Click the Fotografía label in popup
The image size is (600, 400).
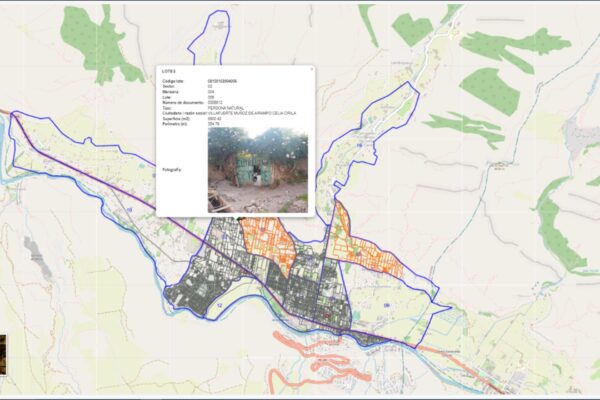pyautogui.click(x=171, y=170)
